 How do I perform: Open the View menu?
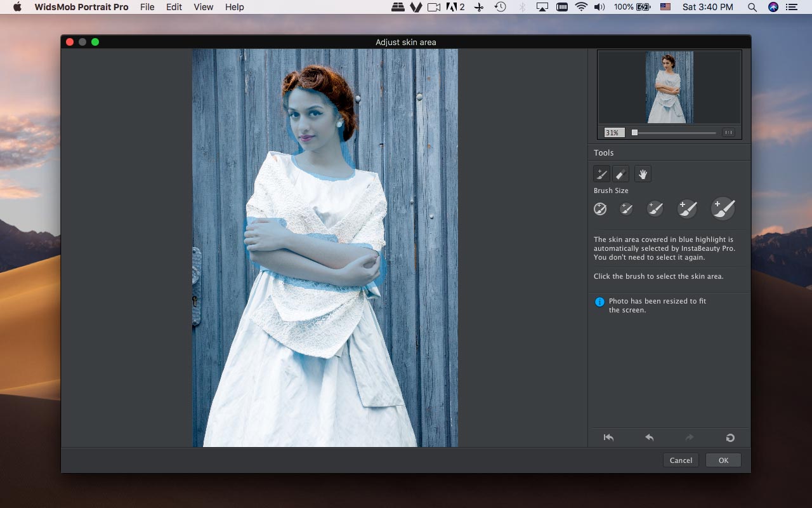[x=204, y=7]
